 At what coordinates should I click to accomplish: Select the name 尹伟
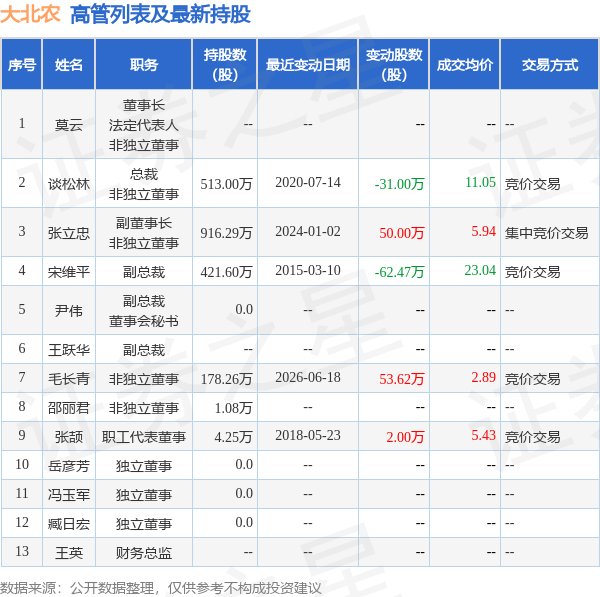[x=69, y=311]
